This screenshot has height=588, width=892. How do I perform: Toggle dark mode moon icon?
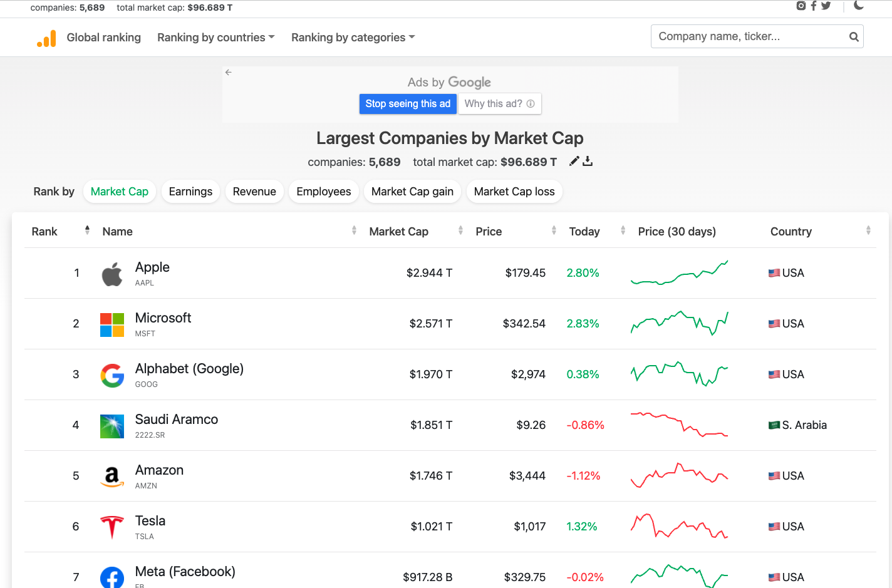[859, 5]
